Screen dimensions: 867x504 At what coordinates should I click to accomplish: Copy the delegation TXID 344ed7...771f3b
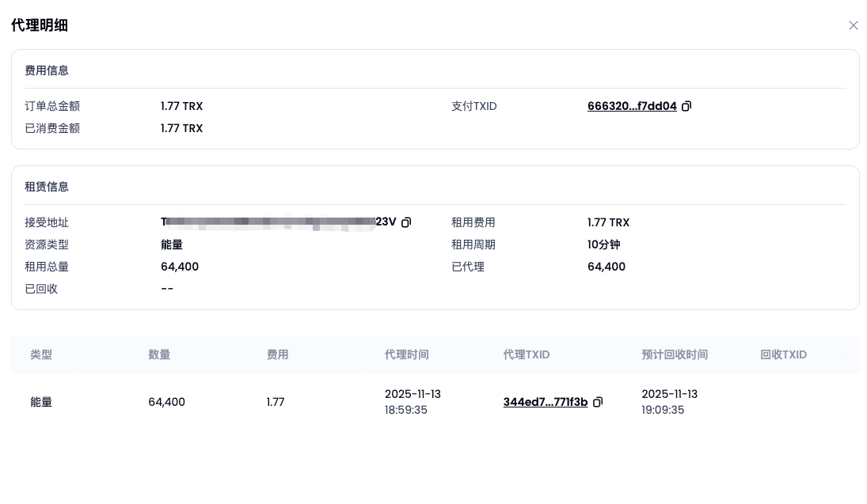pos(598,402)
